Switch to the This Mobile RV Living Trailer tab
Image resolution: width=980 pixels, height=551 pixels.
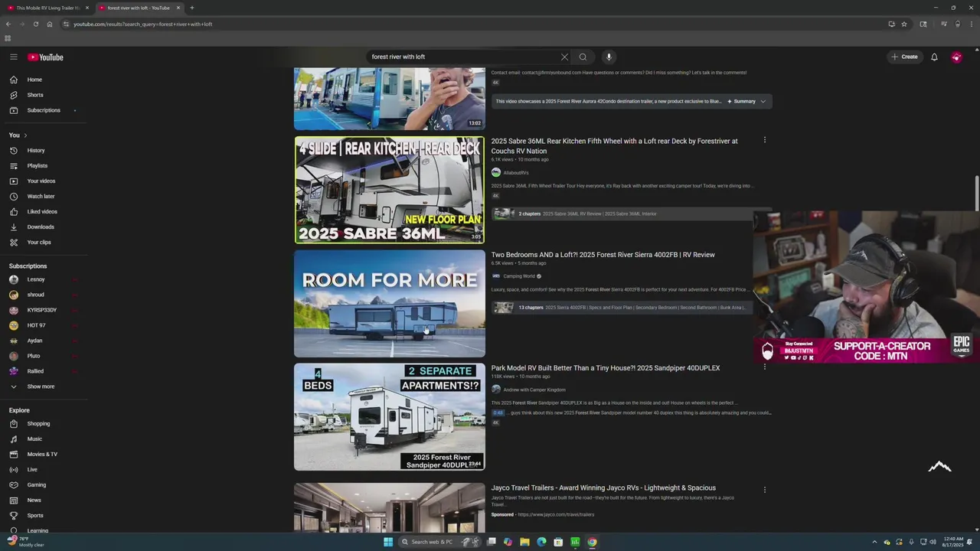click(x=46, y=8)
